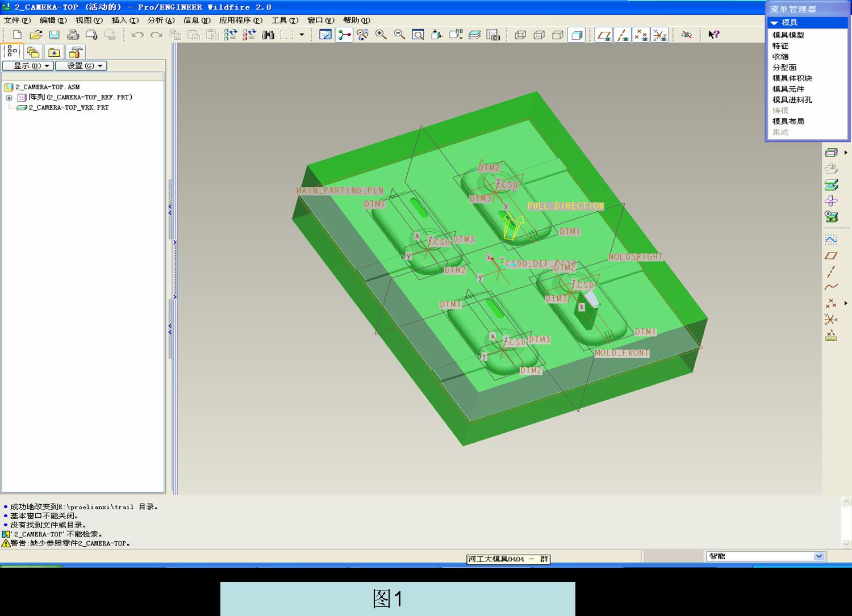The width and height of the screenshot is (852, 616).
Task: Select 特征 in the menu manager
Action: 780,45
